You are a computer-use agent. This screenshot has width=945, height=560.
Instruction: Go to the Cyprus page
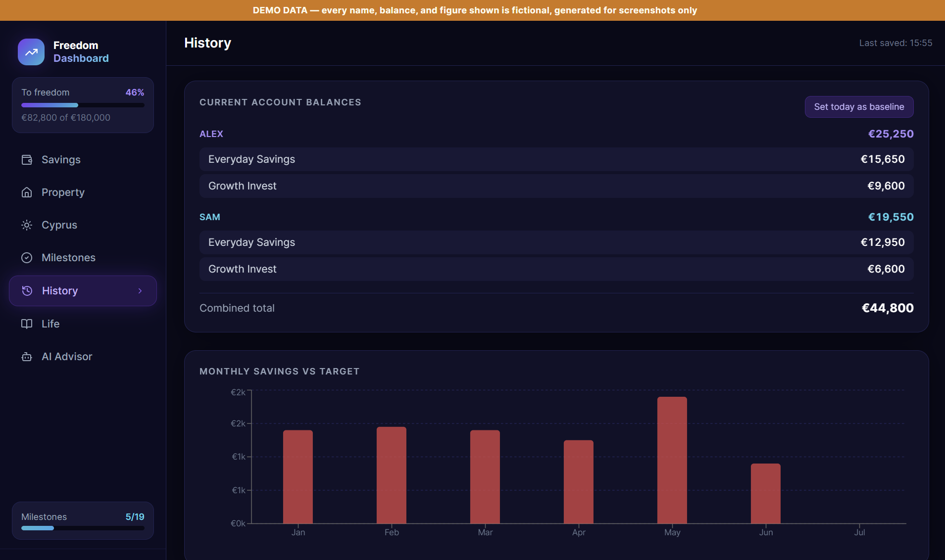[x=83, y=225]
